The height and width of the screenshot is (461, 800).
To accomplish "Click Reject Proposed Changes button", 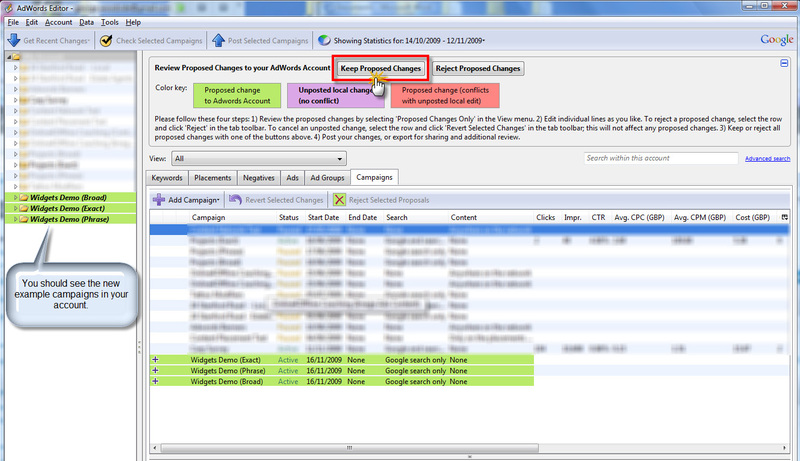I will point(478,68).
